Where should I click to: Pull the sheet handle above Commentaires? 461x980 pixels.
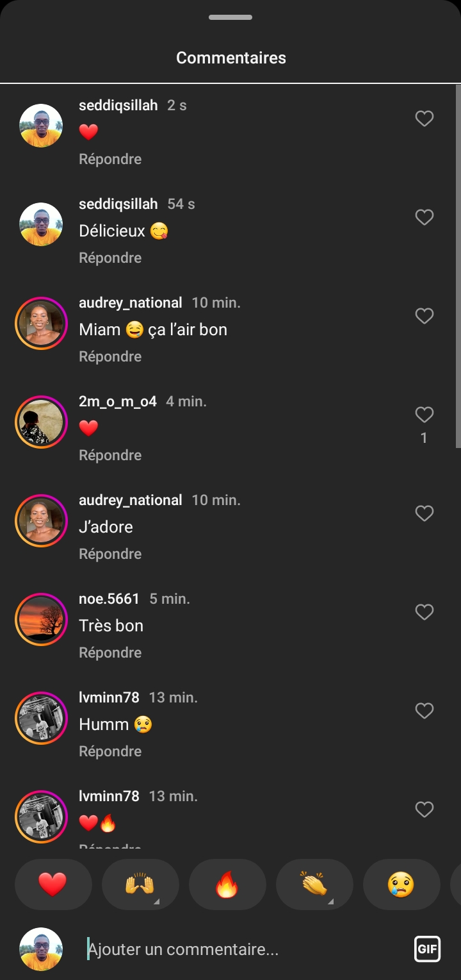230,17
